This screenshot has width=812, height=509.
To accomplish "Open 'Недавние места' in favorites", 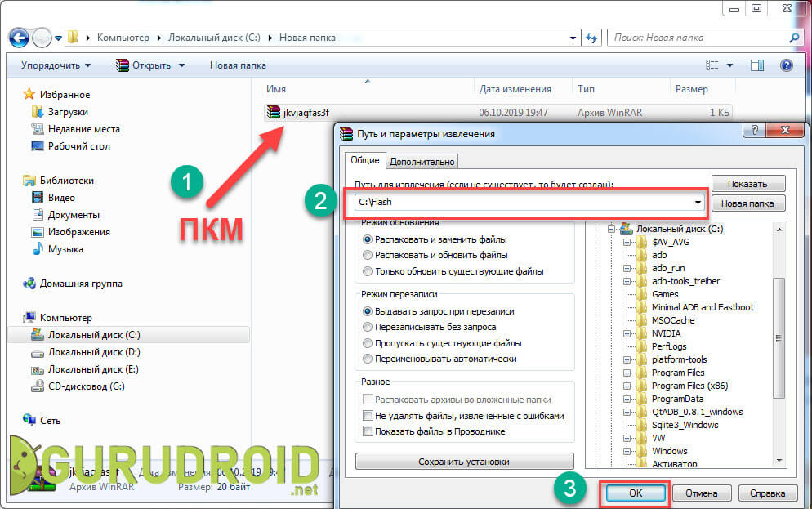I will point(84,129).
